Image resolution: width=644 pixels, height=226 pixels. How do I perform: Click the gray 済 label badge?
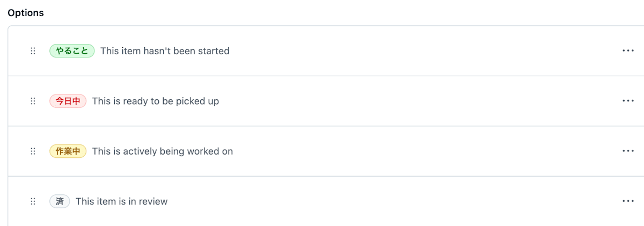pyautogui.click(x=60, y=201)
